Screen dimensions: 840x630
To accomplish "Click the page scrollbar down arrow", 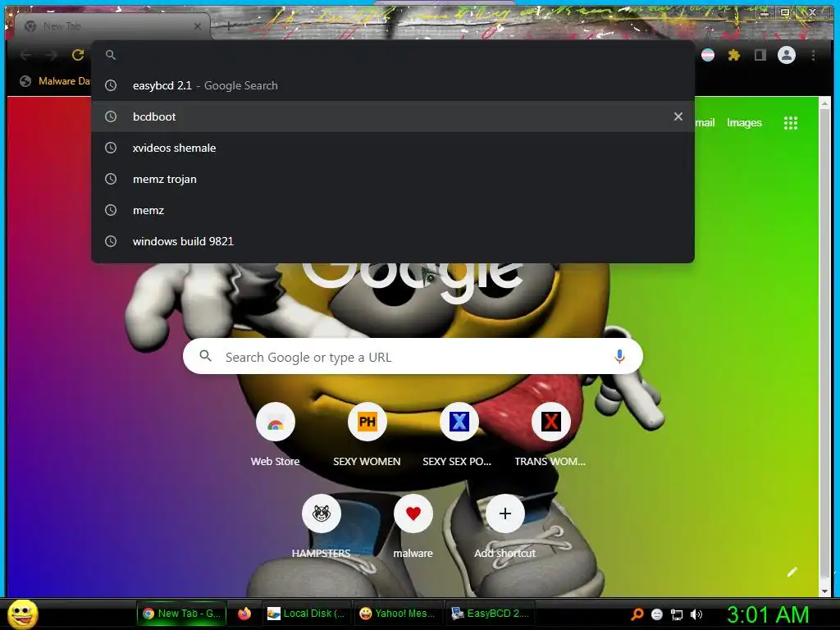I will (x=824, y=591).
